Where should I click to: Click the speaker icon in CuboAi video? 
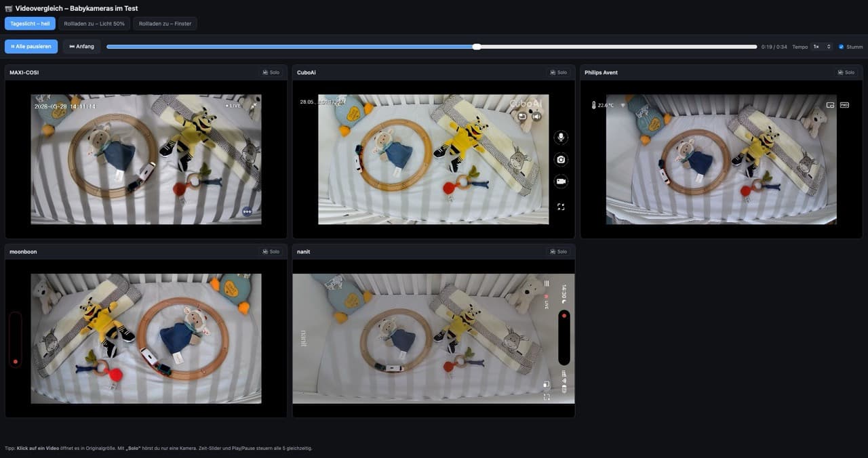coord(536,117)
